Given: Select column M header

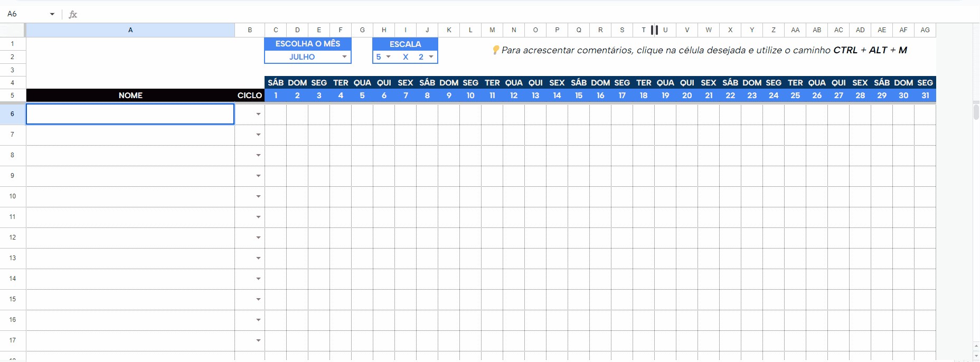Looking at the screenshot, I should click(492, 30).
